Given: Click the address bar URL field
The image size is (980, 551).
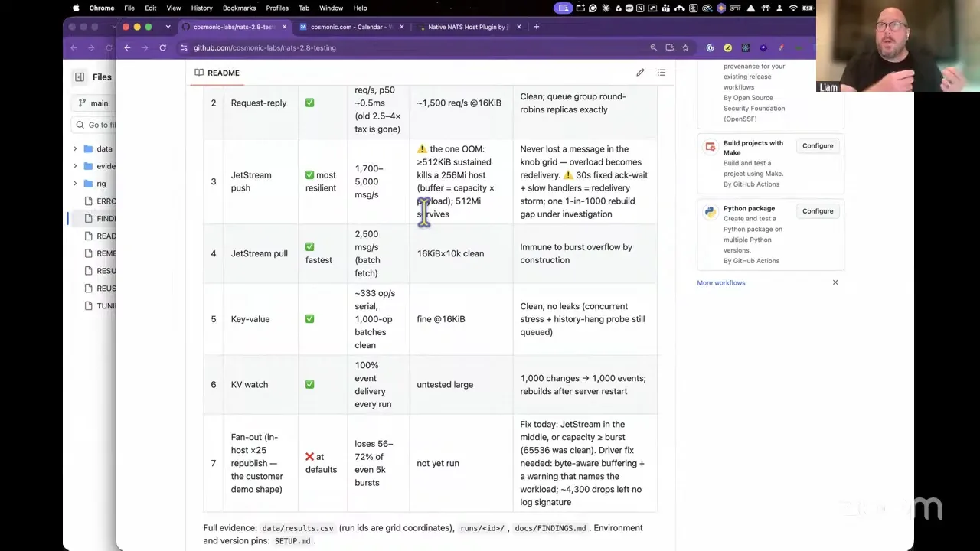Looking at the screenshot, I should pyautogui.click(x=413, y=47).
